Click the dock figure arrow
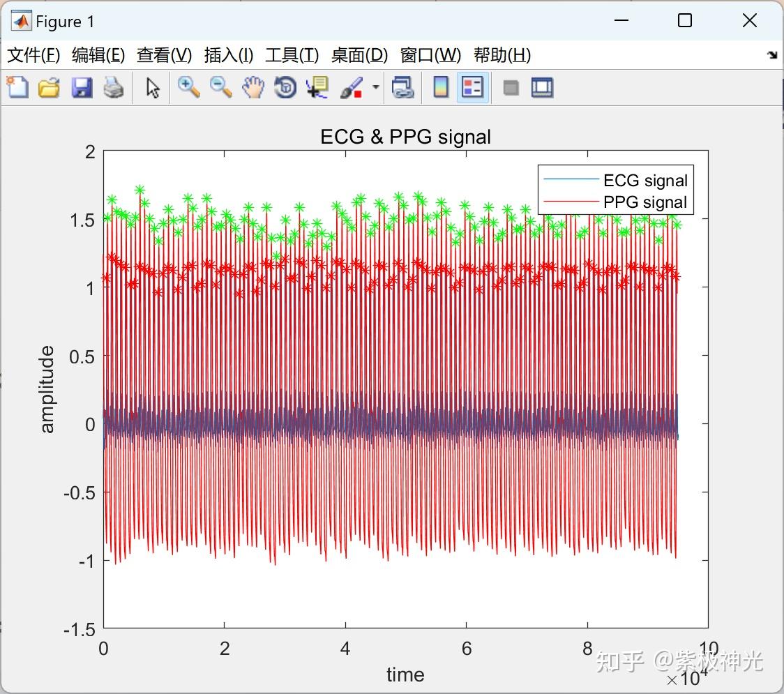784x694 pixels. [771, 54]
